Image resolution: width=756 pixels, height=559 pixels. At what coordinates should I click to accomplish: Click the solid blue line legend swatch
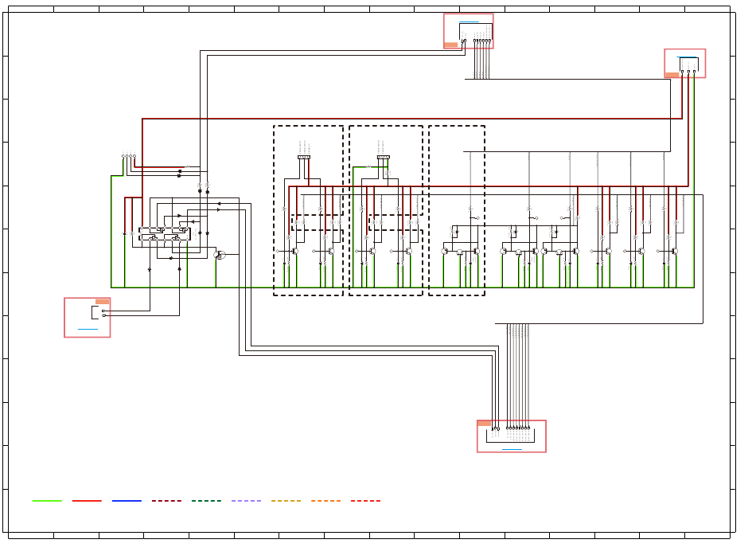tap(127, 501)
